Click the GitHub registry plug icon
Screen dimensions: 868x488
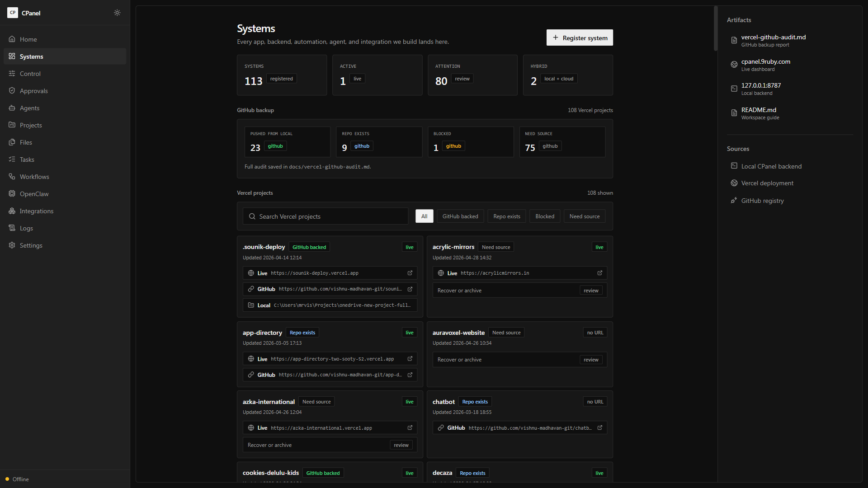(x=734, y=200)
